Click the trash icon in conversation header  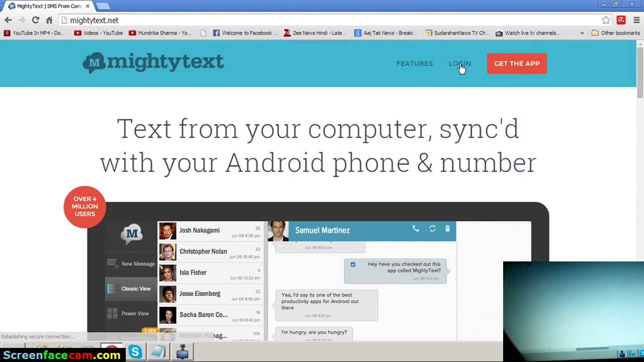pyautogui.click(x=447, y=229)
